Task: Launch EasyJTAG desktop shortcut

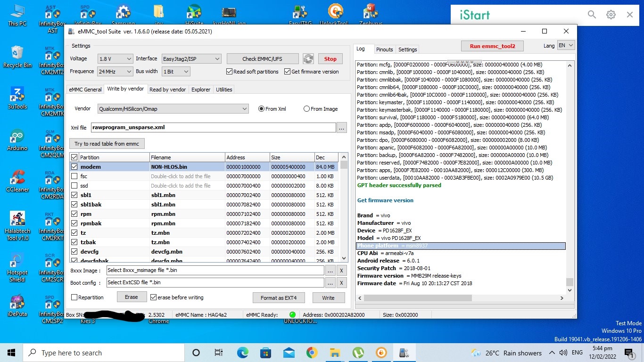Action: [300, 15]
